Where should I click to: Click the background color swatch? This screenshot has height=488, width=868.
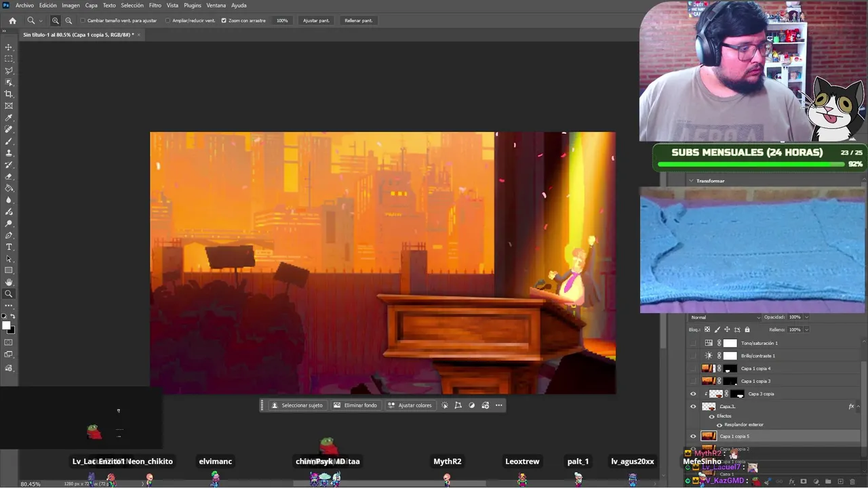[x=11, y=330]
